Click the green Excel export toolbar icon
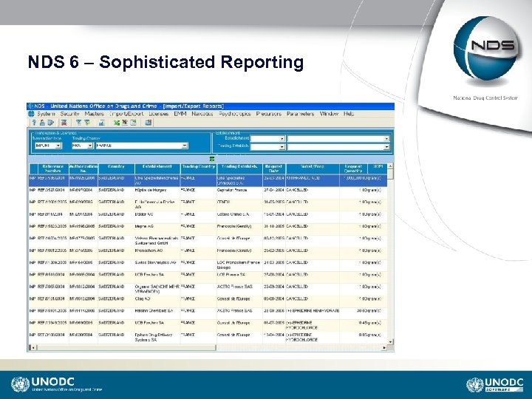The image size is (532, 399). point(117,123)
